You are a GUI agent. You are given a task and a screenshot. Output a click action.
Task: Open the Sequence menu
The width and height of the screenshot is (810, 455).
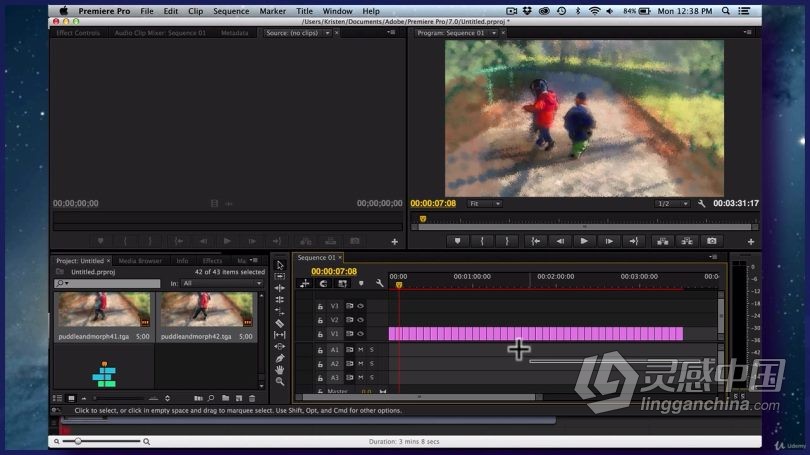tap(231, 11)
